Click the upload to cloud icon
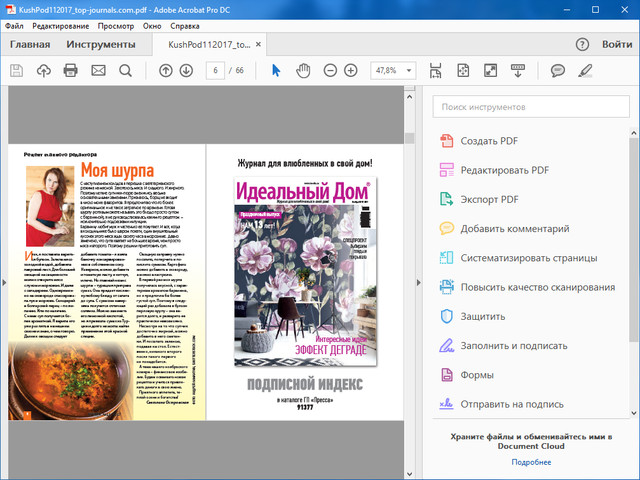 point(43,70)
